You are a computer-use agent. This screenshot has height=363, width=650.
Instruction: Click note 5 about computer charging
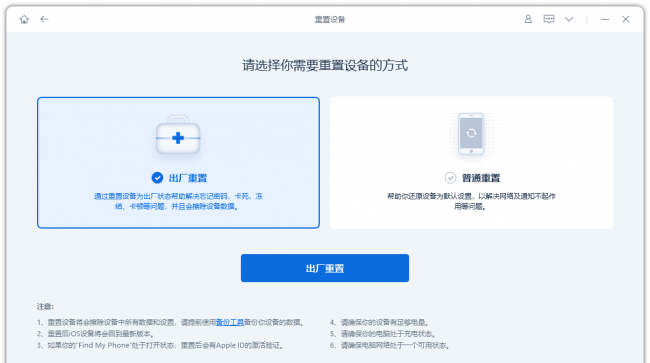pyautogui.click(x=382, y=334)
